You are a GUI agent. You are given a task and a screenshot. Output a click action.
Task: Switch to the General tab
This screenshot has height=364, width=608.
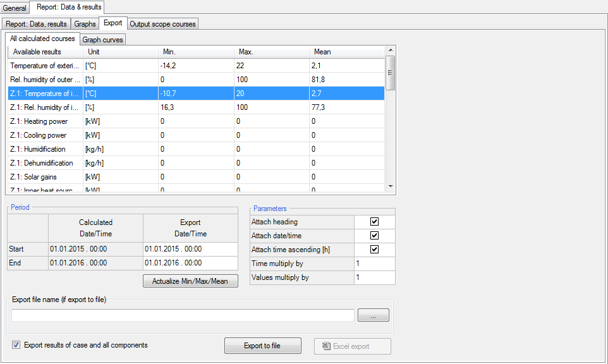pos(15,8)
